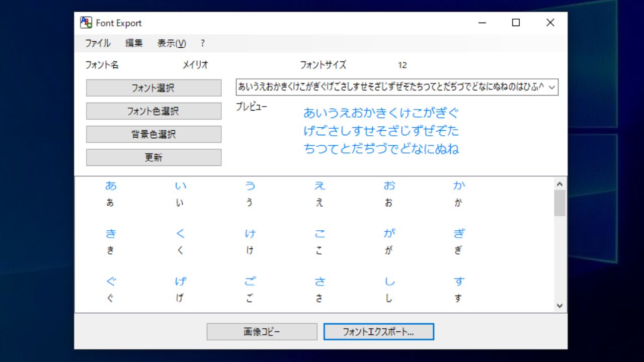
Task: Select the き glyph cell
Action: tap(111, 241)
